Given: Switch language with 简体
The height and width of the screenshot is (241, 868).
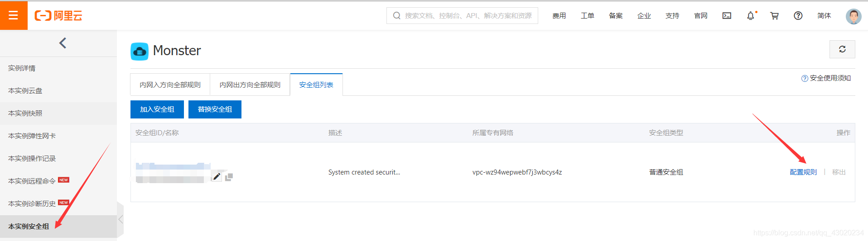Looking at the screenshot, I should coord(824,16).
